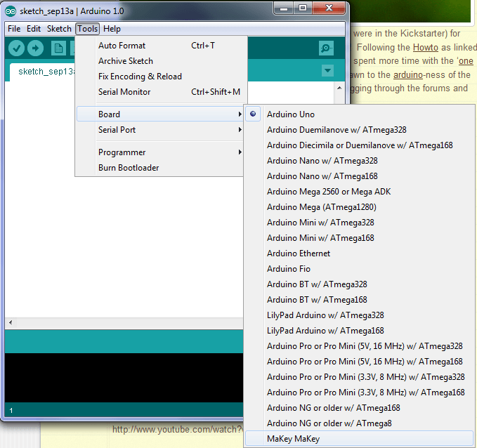Click the New sketch toolbar icon
This screenshot has width=477, height=448.
point(58,48)
